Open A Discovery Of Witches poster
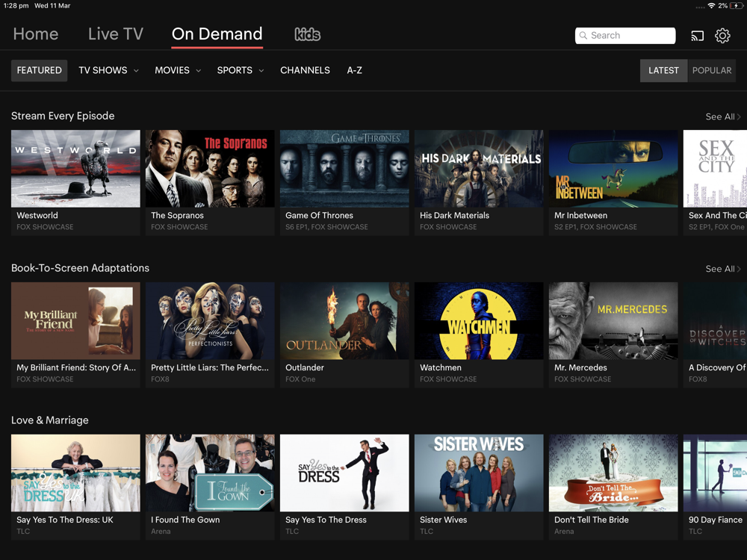 [x=715, y=321]
